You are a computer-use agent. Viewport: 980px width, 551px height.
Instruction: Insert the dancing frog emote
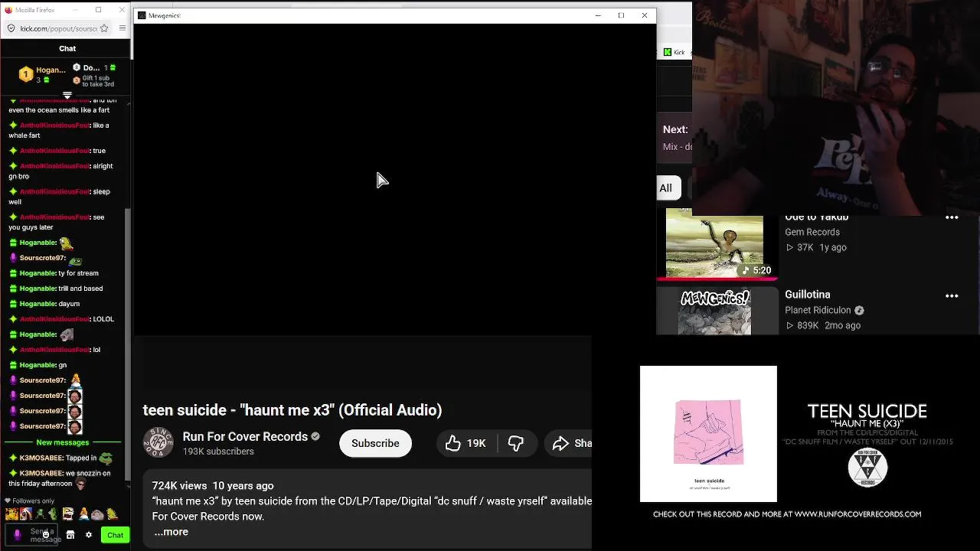click(40, 514)
